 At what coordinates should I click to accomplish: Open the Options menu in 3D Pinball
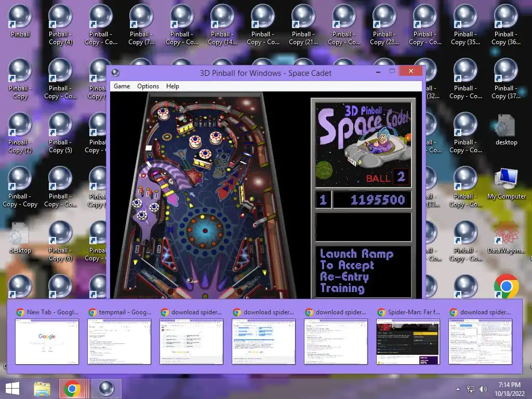(x=148, y=86)
